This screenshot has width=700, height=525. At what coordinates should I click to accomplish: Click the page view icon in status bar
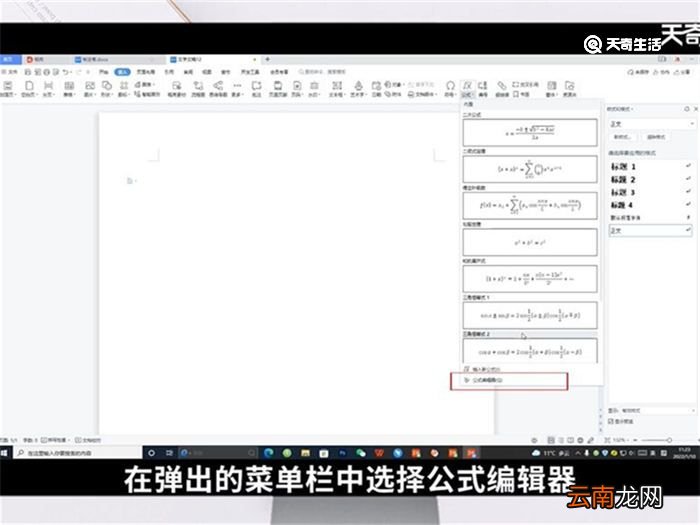tap(551, 440)
